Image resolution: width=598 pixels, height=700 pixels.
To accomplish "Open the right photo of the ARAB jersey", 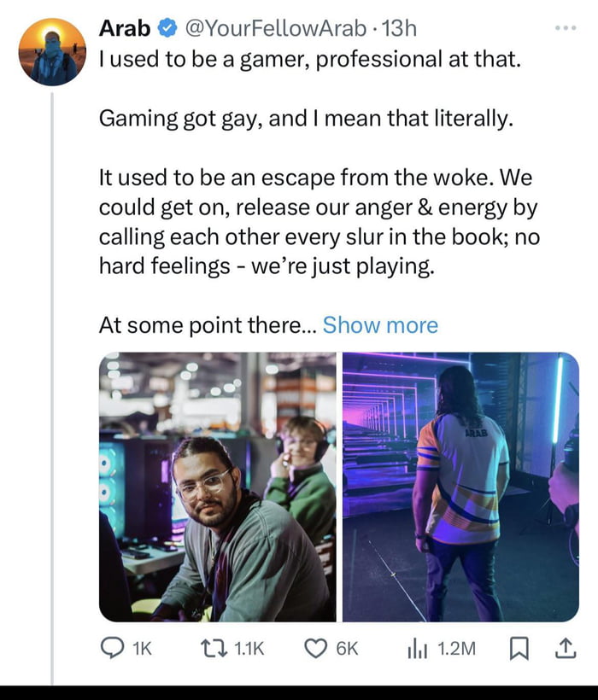I will tap(460, 487).
